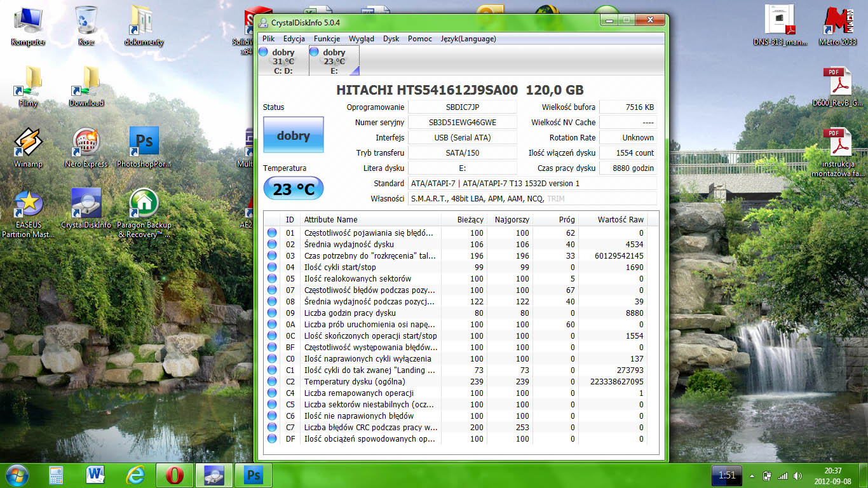This screenshot has width=868, height=488.
Task: Click the 23 °C temperature button
Action: (294, 189)
